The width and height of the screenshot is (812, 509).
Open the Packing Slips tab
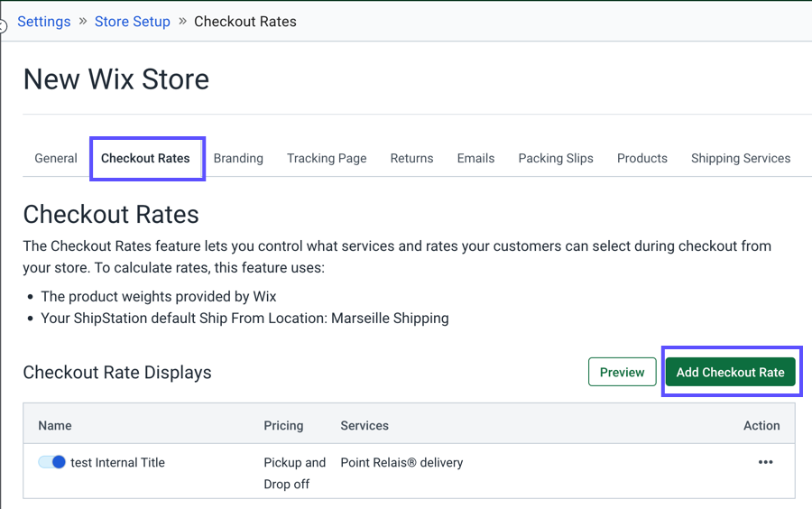pyautogui.click(x=556, y=158)
